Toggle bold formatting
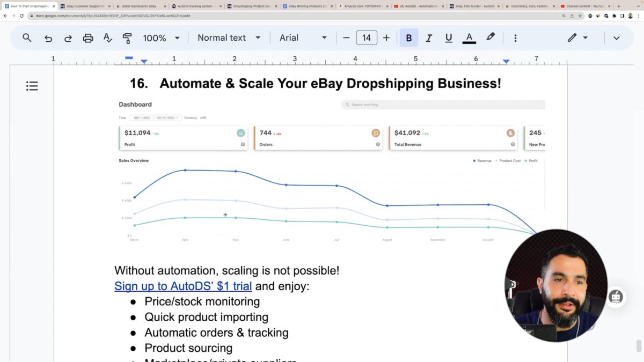Screen dimensions: 644x362 pos(409,38)
